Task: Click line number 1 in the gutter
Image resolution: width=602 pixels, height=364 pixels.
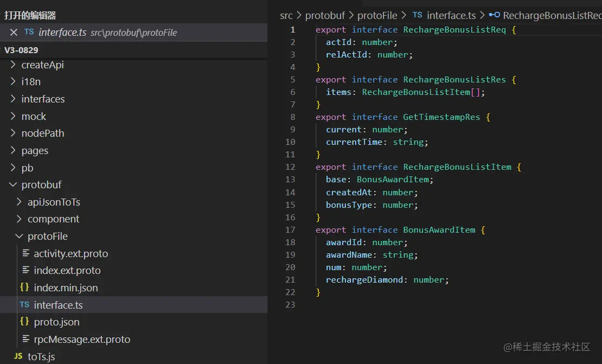Action: pyautogui.click(x=292, y=30)
